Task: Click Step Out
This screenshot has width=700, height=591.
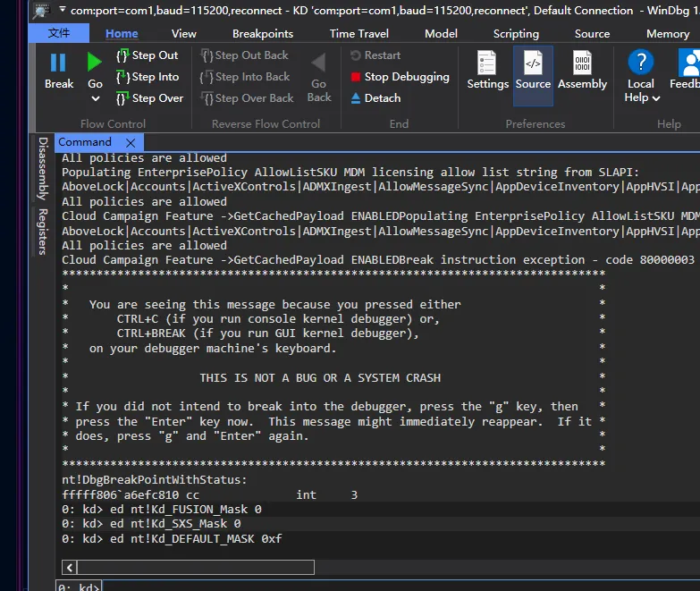Action: tap(148, 55)
